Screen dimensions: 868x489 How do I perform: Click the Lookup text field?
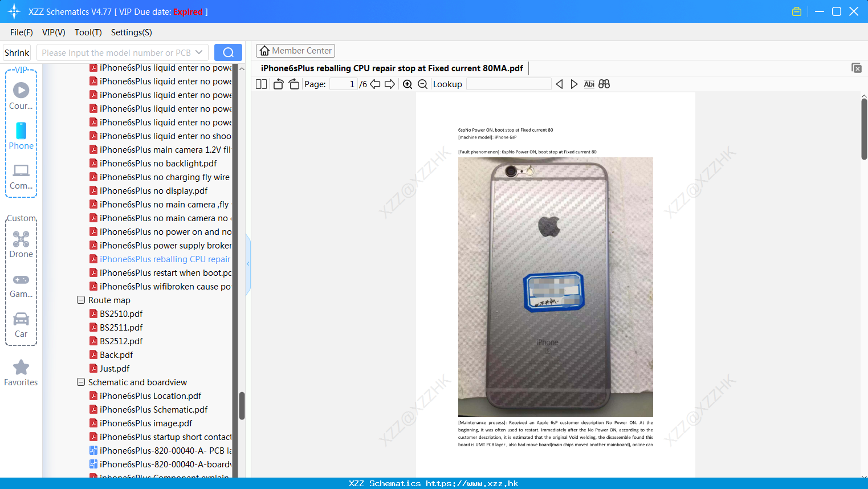point(508,84)
